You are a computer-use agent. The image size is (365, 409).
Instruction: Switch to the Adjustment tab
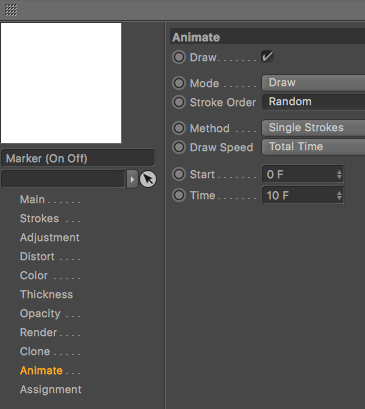[50, 237]
